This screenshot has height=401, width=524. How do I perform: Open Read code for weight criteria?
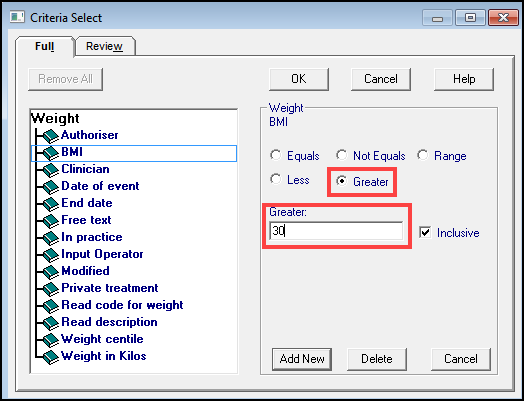(x=122, y=305)
